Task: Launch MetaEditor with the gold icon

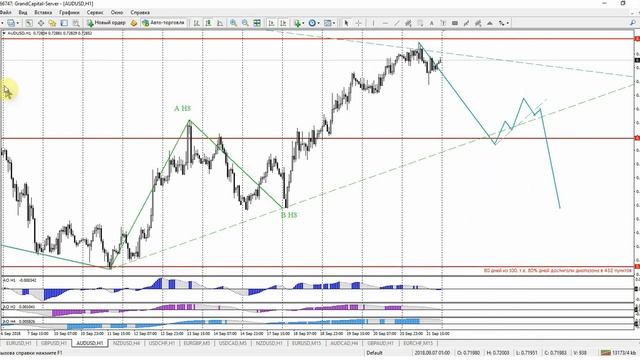Action: click(133, 23)
